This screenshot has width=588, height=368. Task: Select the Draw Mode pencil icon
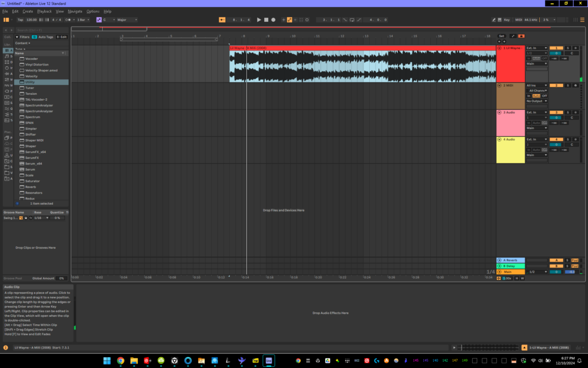495,19
